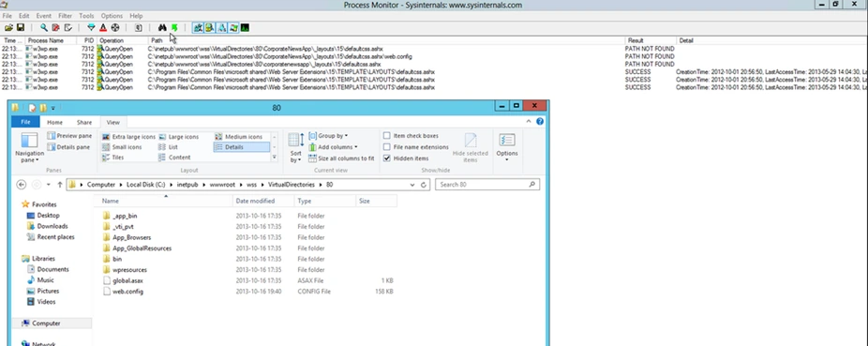Choose Large icons layout
This screenshot has height=346, width=868.
(178, 137)
